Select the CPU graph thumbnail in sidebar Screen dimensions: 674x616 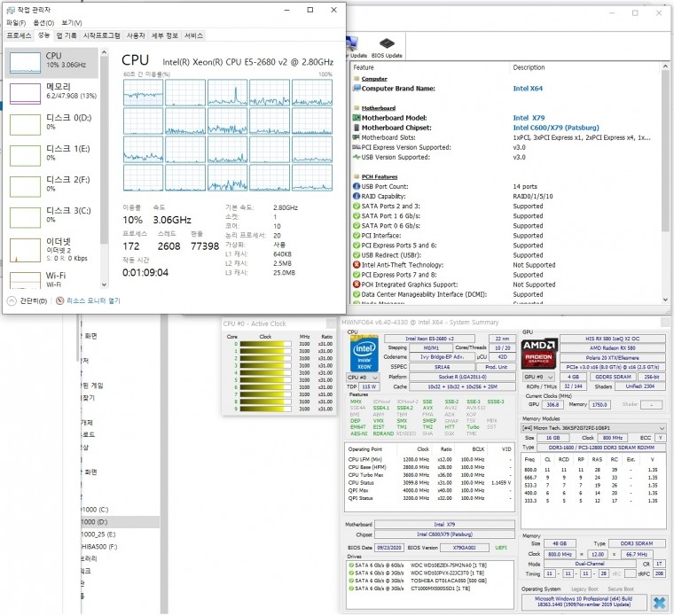[25, 63]
